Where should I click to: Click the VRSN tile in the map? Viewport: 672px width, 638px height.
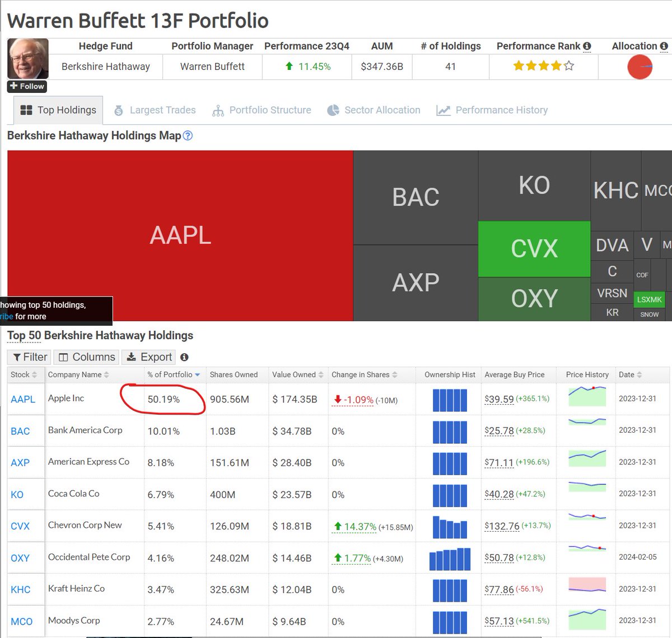(x=612, y=293)
